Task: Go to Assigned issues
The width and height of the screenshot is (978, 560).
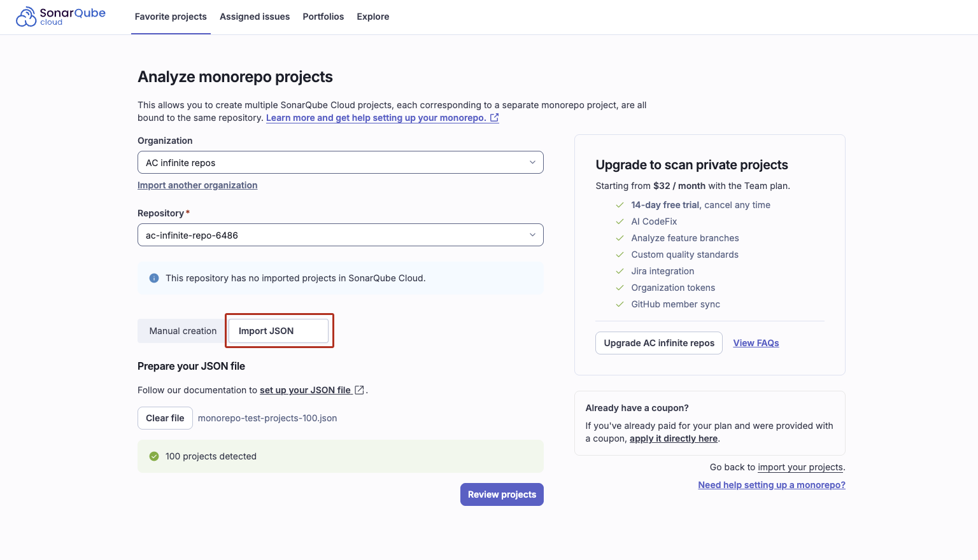Action: pos(255,17)
